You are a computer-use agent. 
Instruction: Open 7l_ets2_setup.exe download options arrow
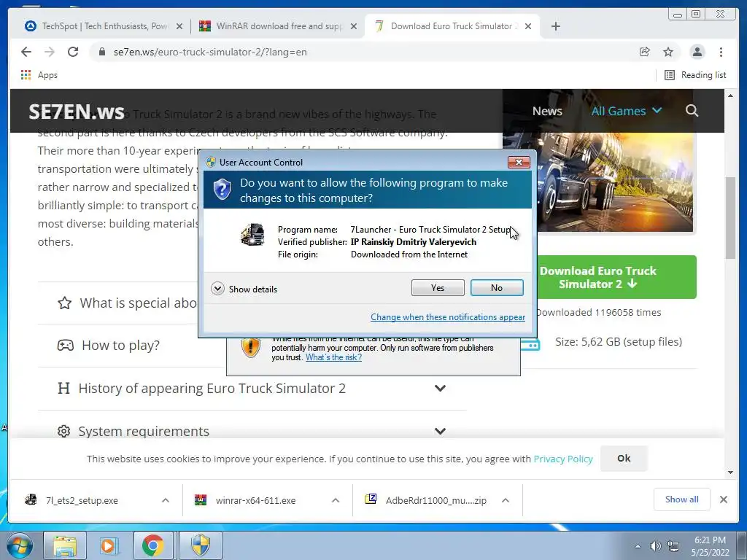click(x=166, y=500)
